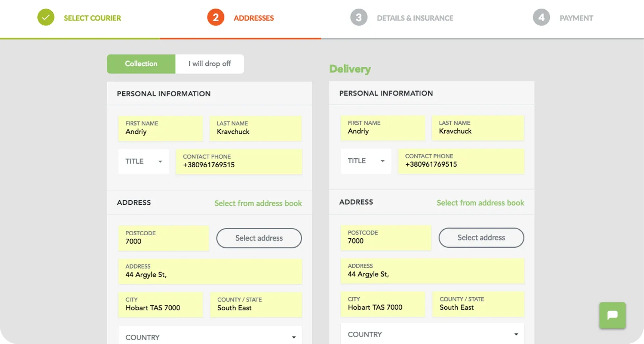Click collection Select from address book link

pyautogui.click(x=258, y=203)
